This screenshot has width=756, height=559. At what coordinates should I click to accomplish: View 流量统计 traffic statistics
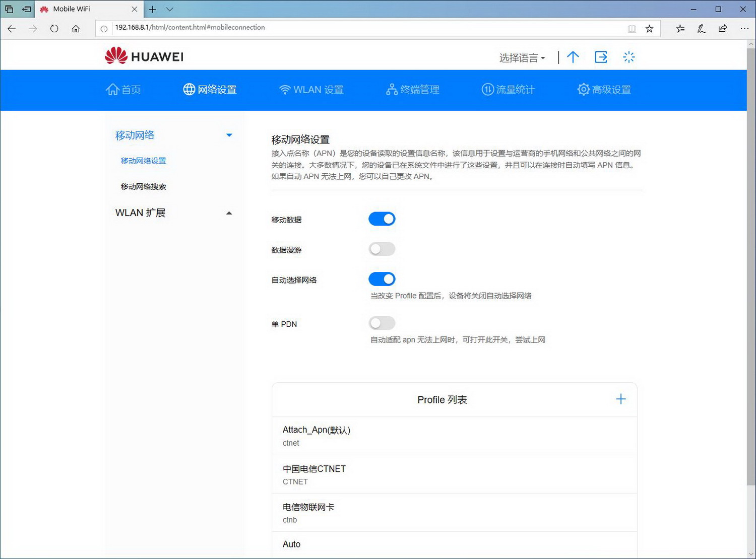(x=508, y=90)
